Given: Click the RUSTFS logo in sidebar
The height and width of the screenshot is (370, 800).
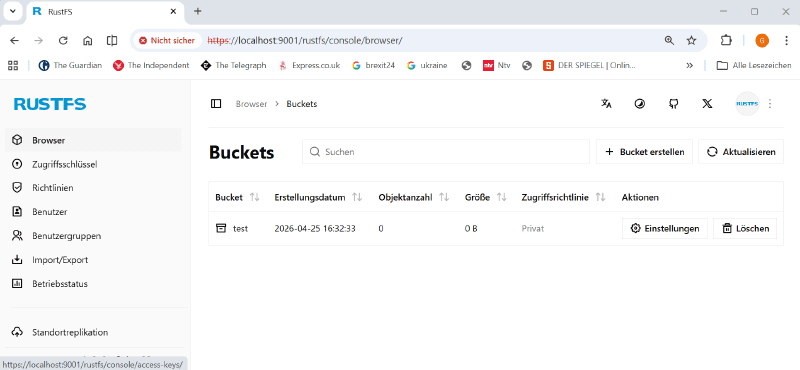Looking at the screenshot, I should pyautogui.click(x=50, y=104).
